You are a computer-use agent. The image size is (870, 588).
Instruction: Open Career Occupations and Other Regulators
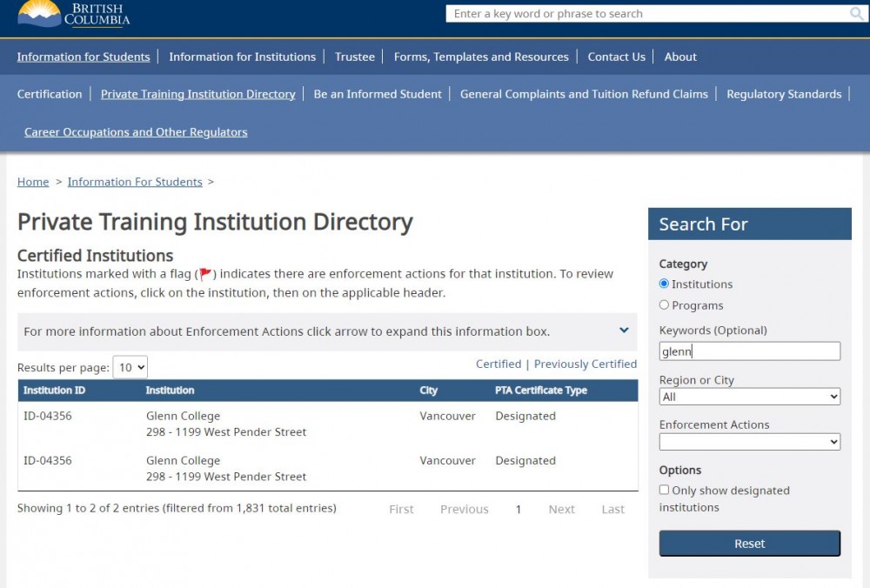click(x=136, y=132)
